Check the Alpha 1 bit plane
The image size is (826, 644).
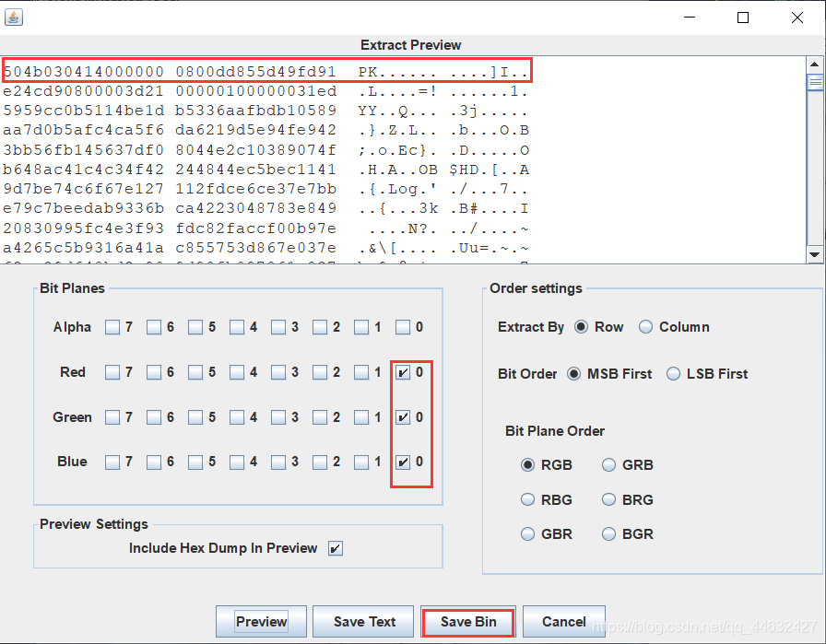[x=361, y=327]
